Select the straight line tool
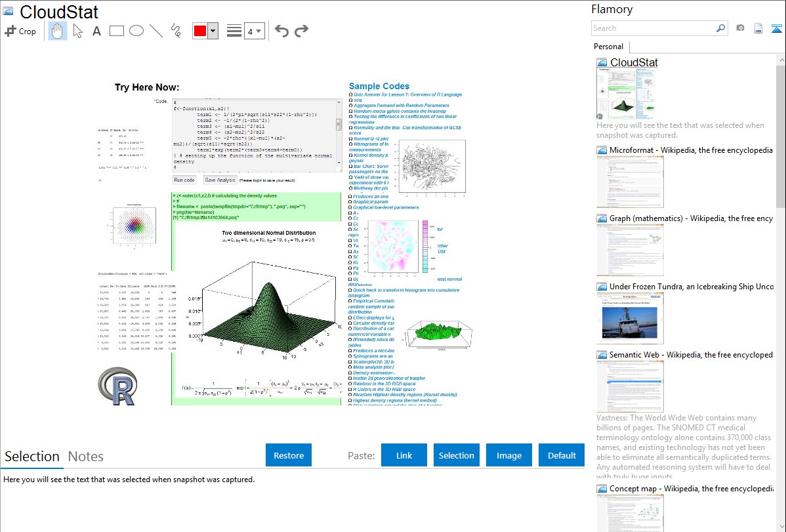Image resolution: width=786 pixels, height=532 pixels. click(x=156, y=31)
